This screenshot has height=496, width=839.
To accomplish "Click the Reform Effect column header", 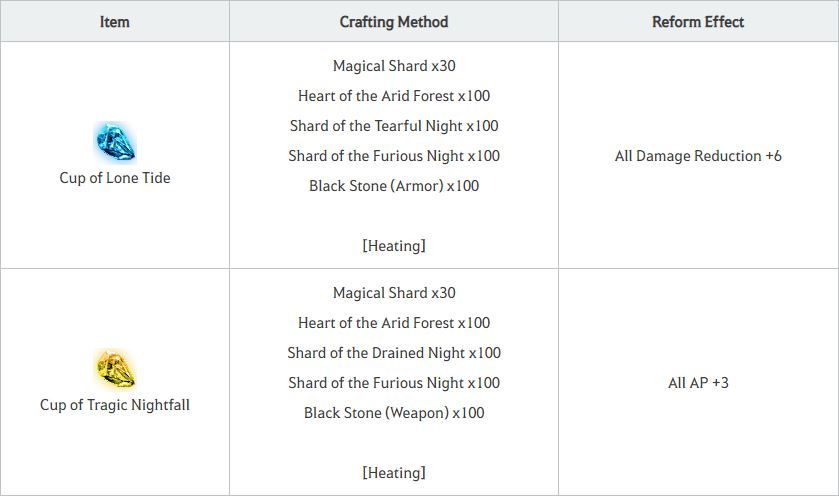I will [x=698, y=21].
